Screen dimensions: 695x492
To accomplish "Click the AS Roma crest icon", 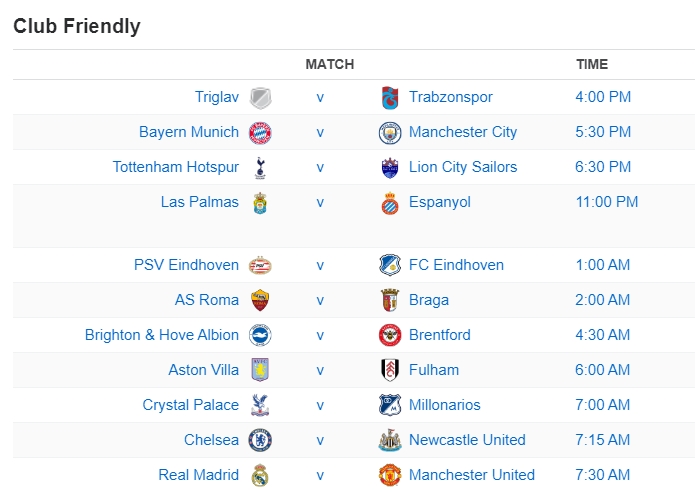I will pyautogui.click(x=260, y=301).
